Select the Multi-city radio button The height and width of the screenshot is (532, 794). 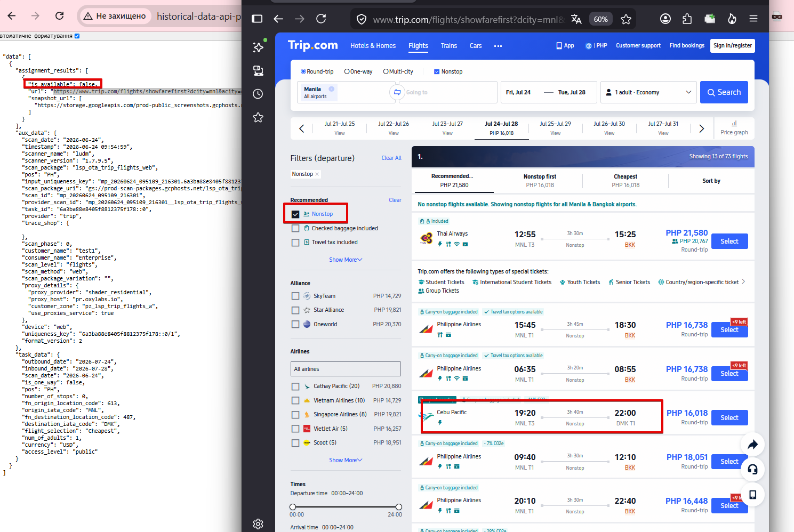tap(386, 71)
